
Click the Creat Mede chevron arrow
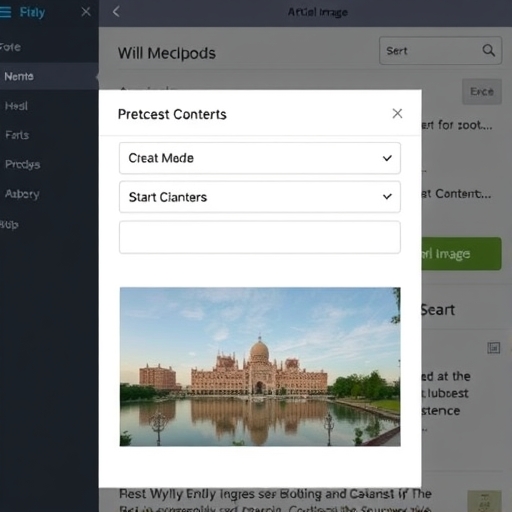[387, 158]
